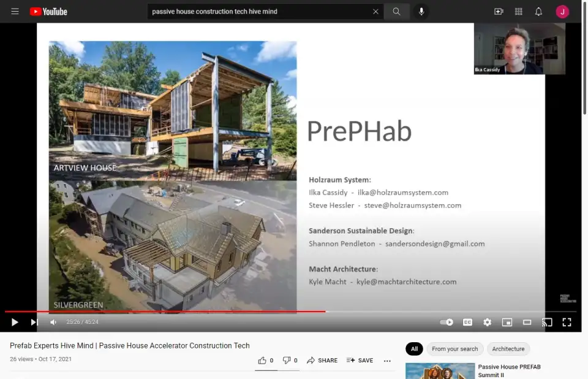
Task: Open the YouTube hamburger guide menu
Action: pos(15,12)
